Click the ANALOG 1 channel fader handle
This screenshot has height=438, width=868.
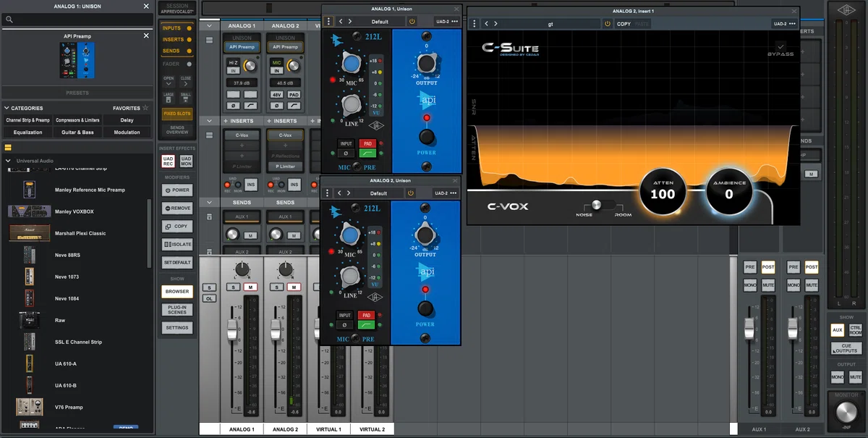pyautogui.click(x=232, y=329)
